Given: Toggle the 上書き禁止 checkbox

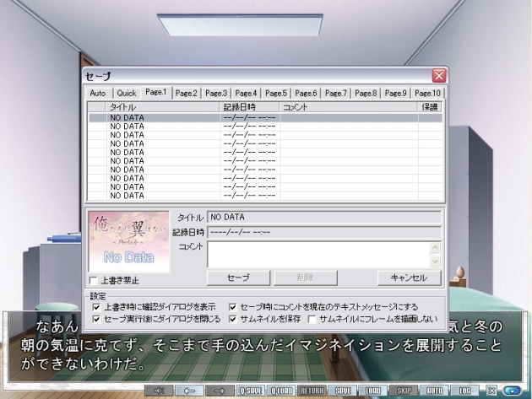Looking at the screenshot, I should coord(94,280).
